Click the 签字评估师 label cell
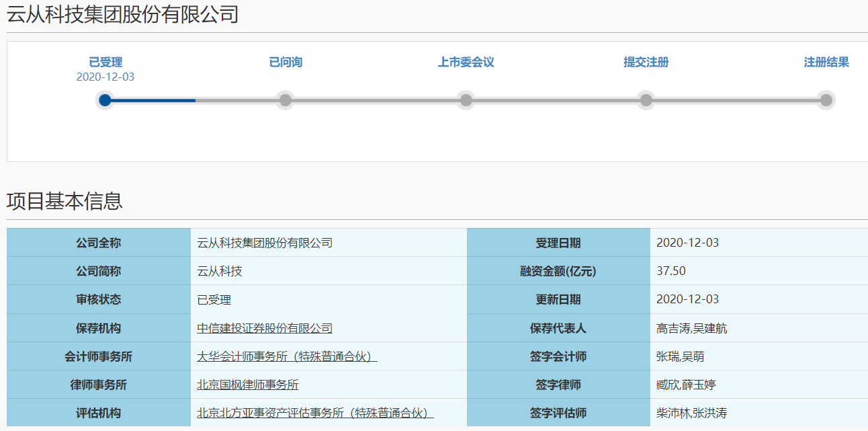 coord(558,413)
